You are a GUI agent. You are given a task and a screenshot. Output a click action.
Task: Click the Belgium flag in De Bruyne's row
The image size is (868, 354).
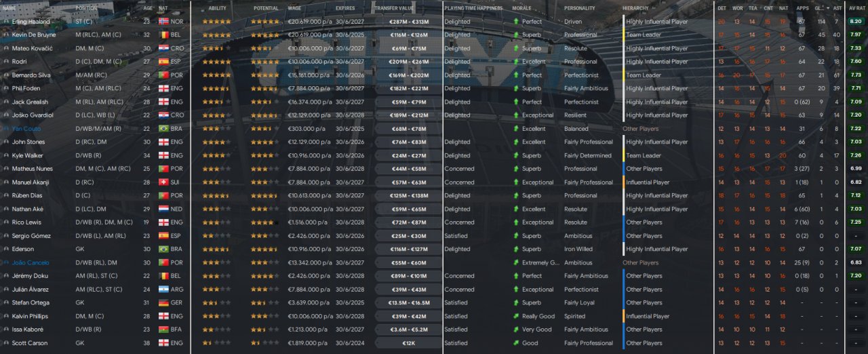point(163,35)
